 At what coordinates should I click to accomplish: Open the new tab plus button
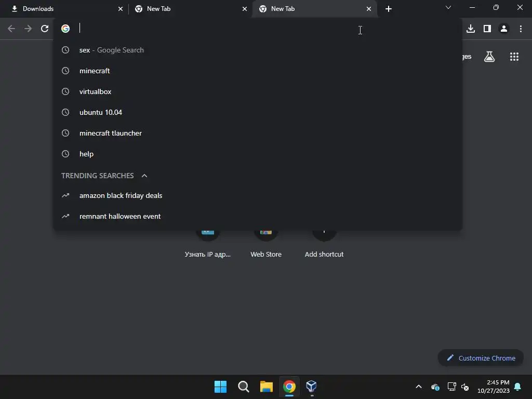pos(389,9)
